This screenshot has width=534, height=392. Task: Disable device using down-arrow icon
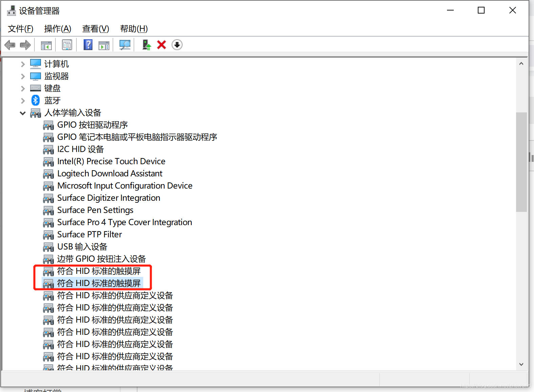(x=177, y=45)
